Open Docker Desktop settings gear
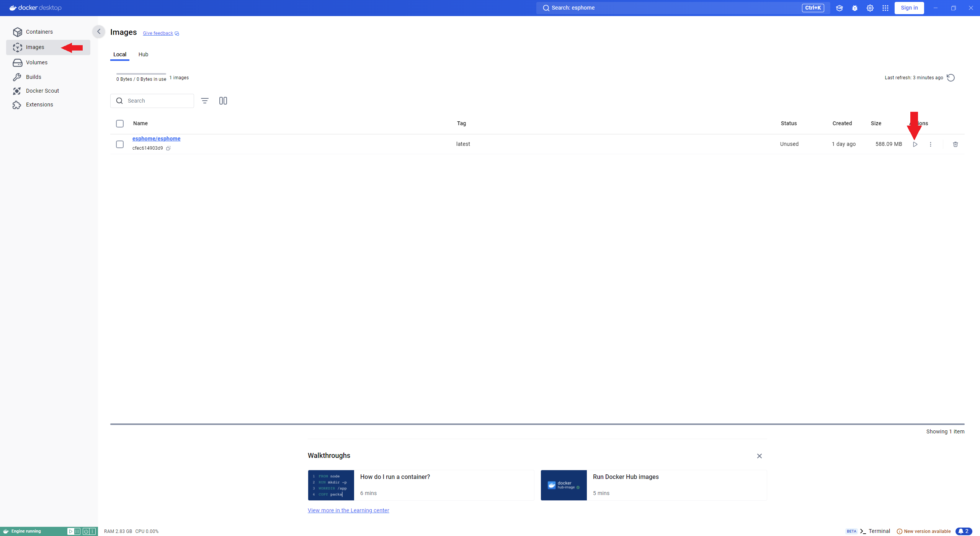Screen dimensions: 980x536 870,8
